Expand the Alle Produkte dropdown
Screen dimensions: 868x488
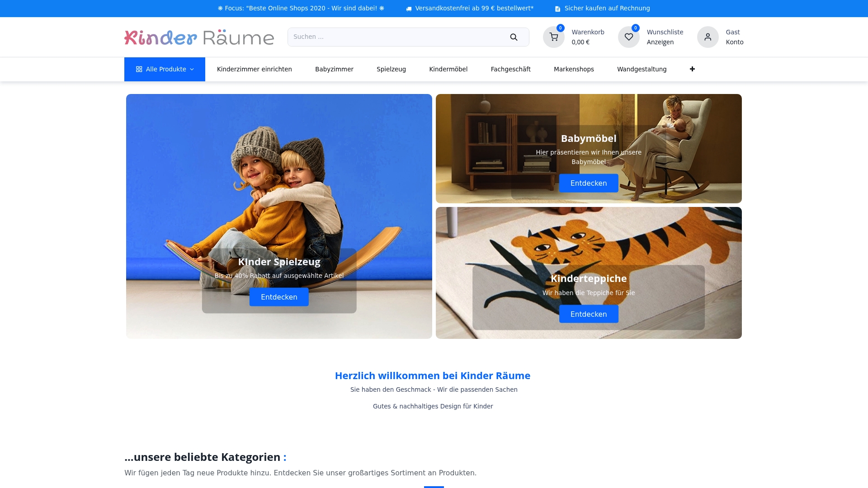[x=165, y=69]
